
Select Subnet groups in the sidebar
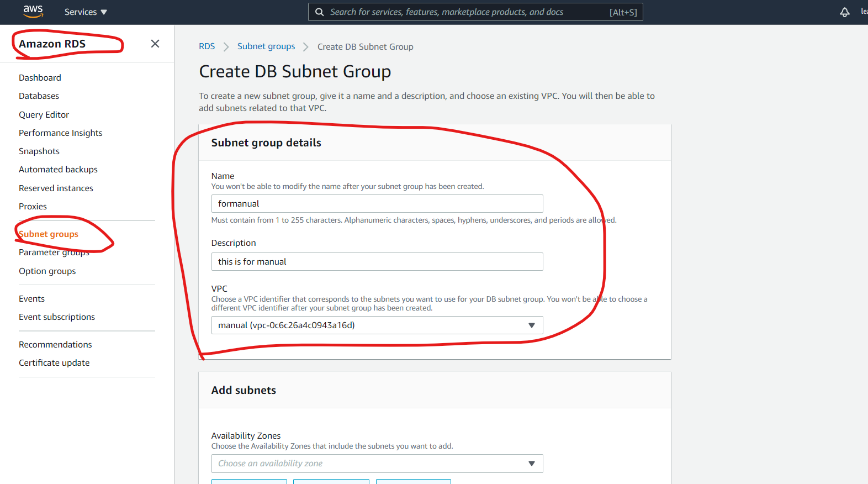(x=49, y=234)
